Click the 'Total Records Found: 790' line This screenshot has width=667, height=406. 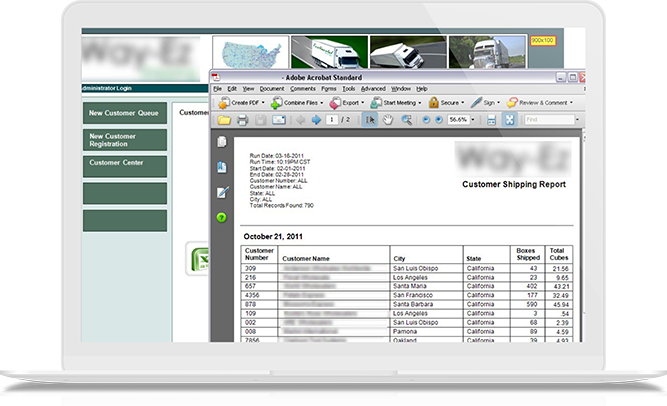tap(281, 206)
